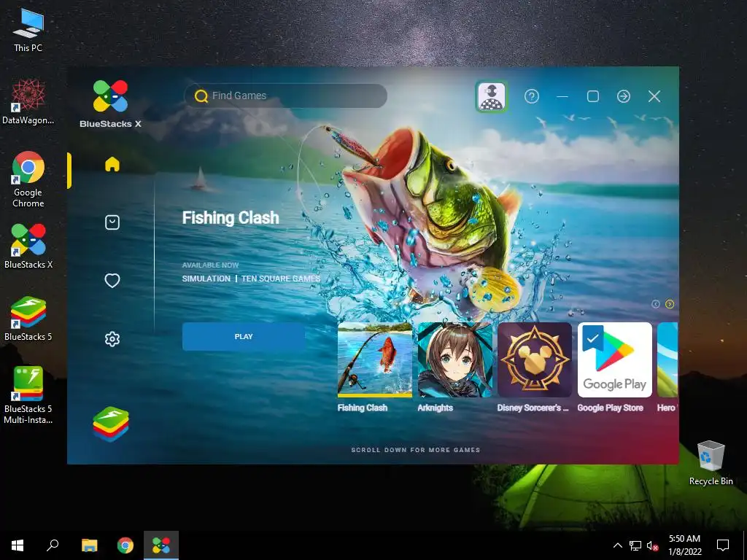Select the Disney Sorcerer's thumbnail
The width and height of the screenshot is (747, 560).
(535, 360)
